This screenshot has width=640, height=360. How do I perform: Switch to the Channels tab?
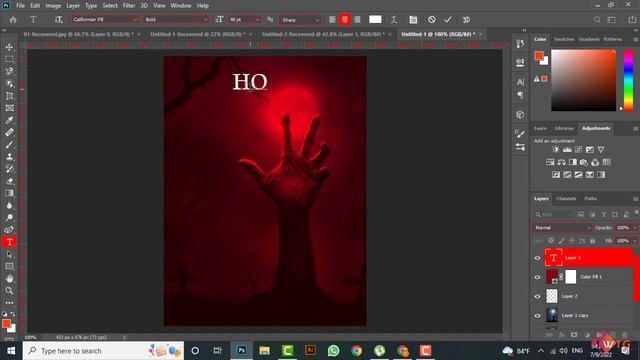pos(566,199)
